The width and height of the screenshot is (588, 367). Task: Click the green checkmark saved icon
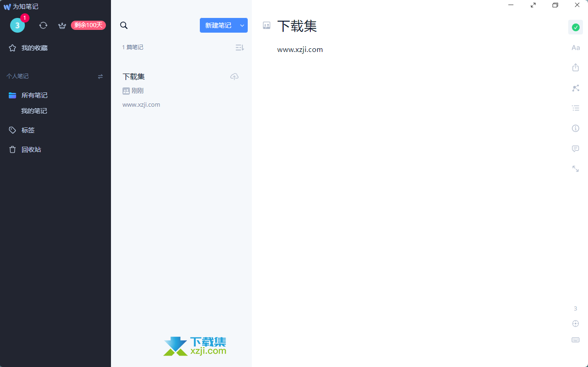point(576,27)
